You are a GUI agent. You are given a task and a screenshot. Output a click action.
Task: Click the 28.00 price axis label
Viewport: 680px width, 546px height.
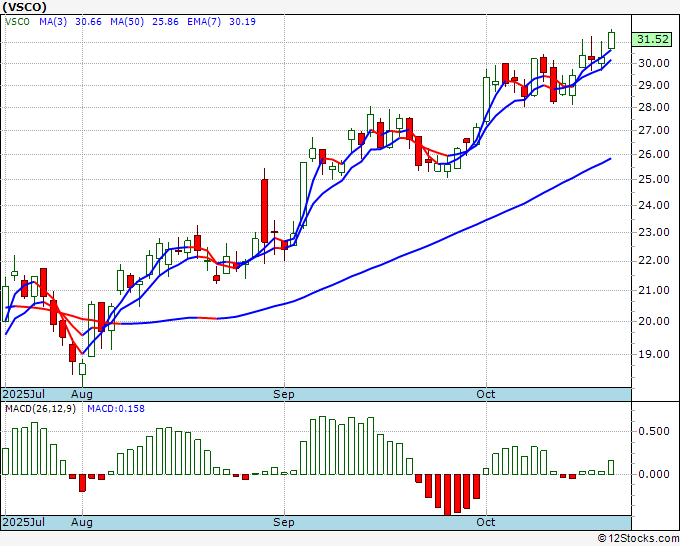coord(653,108)
